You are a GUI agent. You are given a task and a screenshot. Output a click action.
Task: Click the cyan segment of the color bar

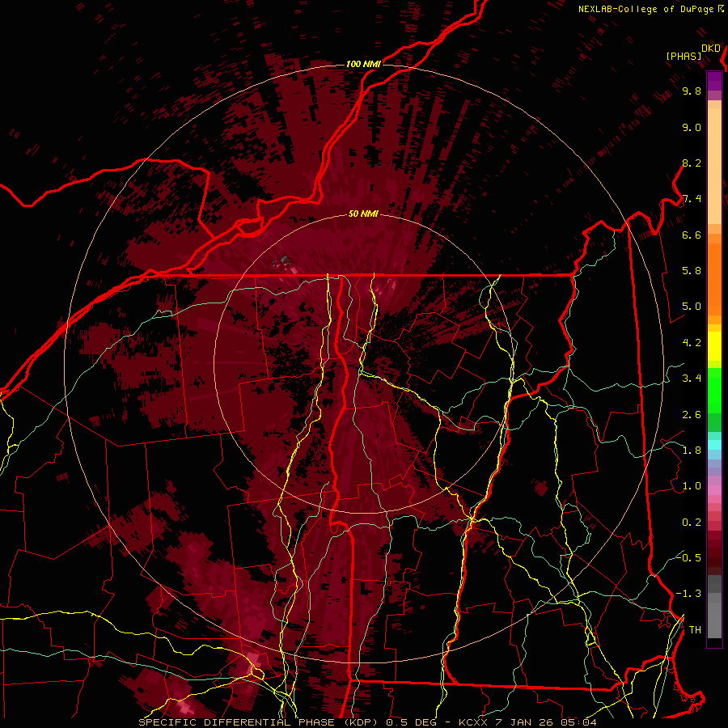pos(714,444)
